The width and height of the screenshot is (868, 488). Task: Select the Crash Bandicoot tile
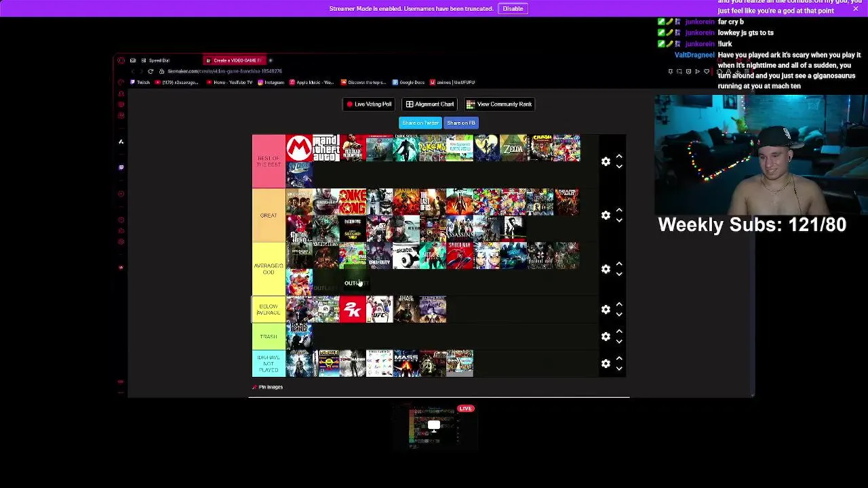540,148
